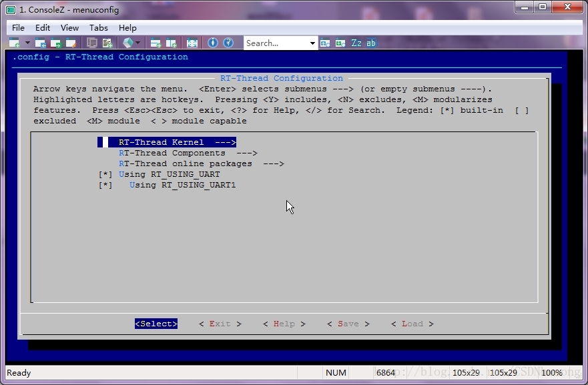The image size is (588, 385).
Task: Click the cube-shaped toolbar icon
Action: tap(128, 43)
